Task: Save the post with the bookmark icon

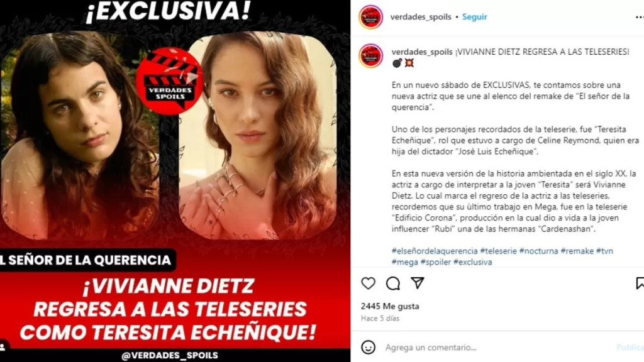Action: 640,283
